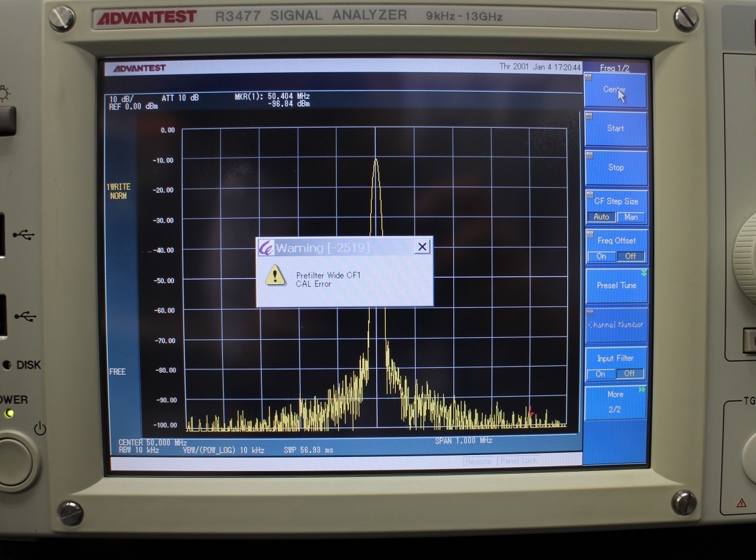The width and height of the screenshot is (756, 560).
Task: Click the keypad icon on Freq Offset
Action: (590, 234)
